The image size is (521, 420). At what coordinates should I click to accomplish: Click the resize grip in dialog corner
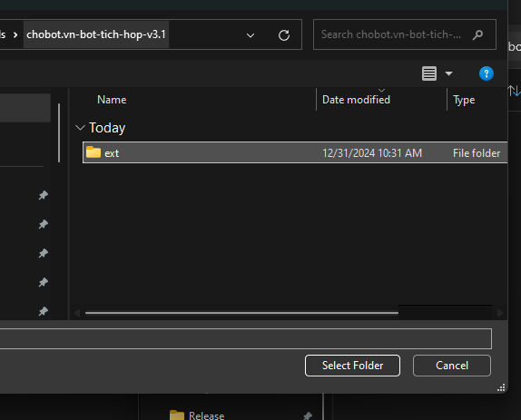[501, 387]
